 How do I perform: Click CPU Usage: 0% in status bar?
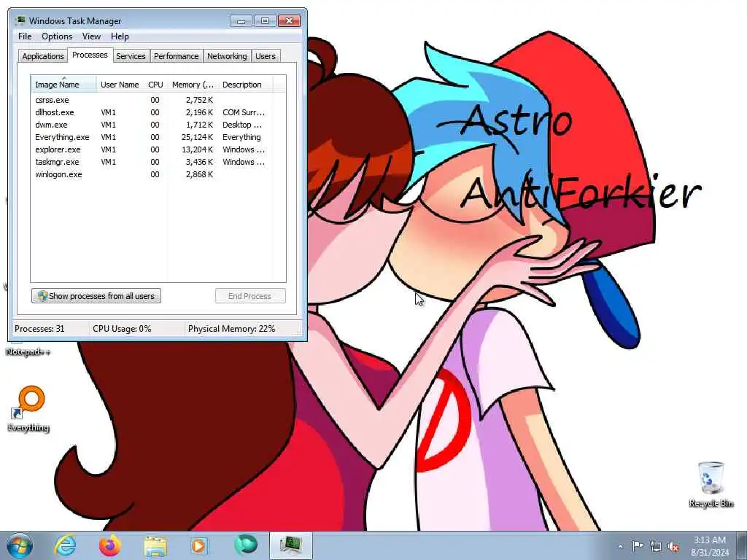122,329
